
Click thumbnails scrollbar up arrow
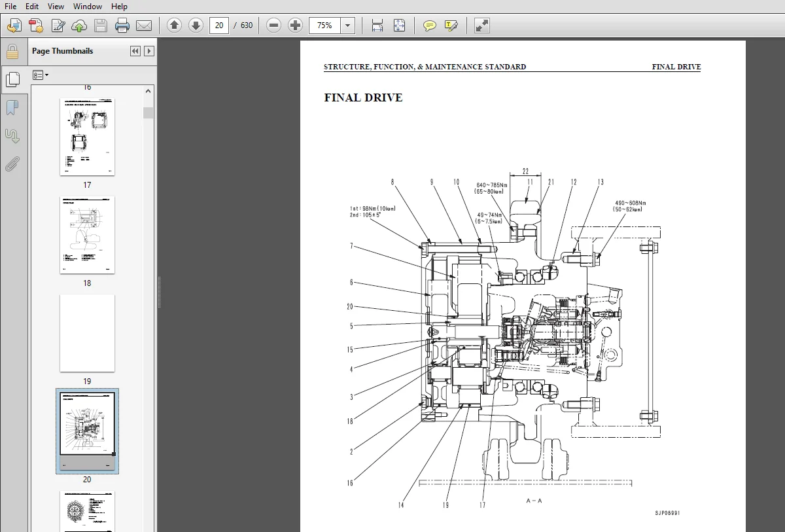coord(148,91)
